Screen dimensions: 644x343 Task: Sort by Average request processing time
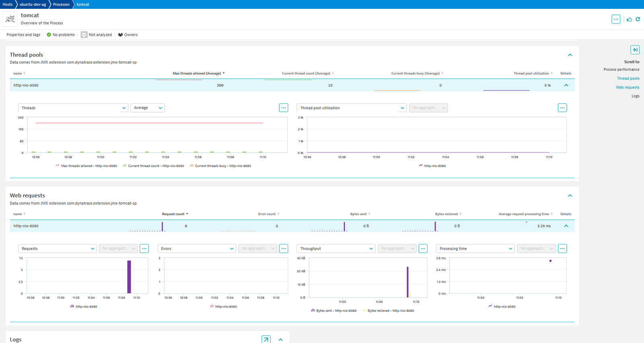[526, 214]
